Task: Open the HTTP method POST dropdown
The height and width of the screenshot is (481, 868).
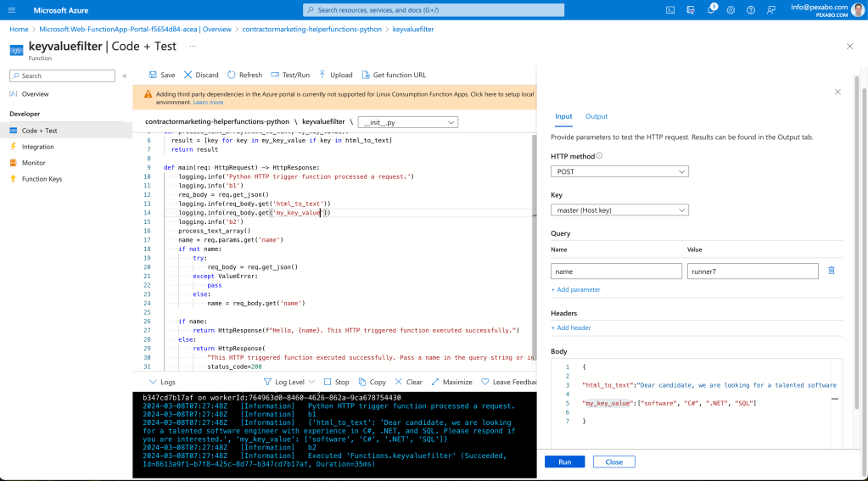Action: point(619,171)
